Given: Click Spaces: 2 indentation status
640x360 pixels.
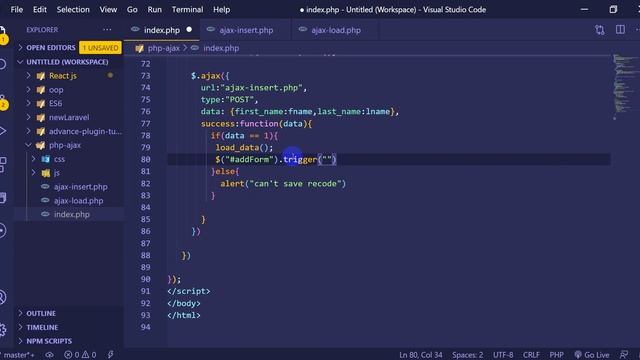Looking at the screenshot, I should pyautogui.click(x=467, y=355).
